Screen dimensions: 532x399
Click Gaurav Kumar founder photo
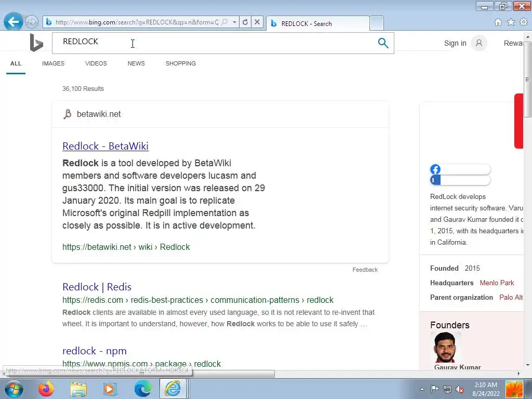tap(445, 347)
